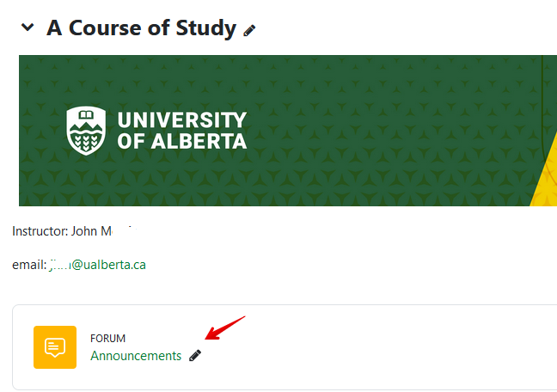Click the FORUM type label
This screenshot has height=392, width=557.
(x=107, y=339)
